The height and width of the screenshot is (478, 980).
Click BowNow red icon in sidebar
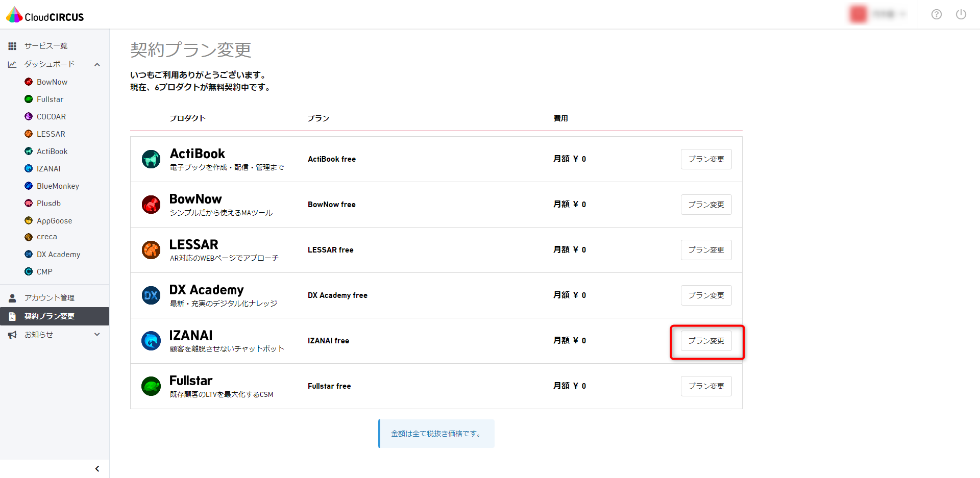pos(29,82)
